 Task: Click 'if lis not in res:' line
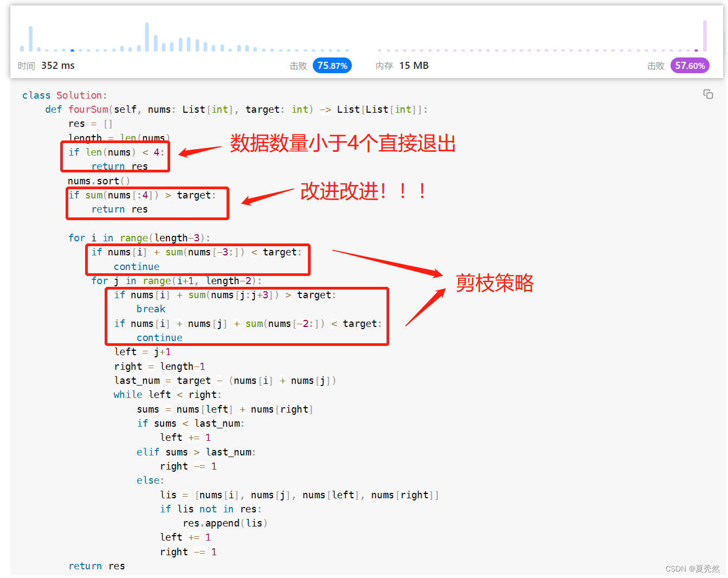tap(211, 509)
